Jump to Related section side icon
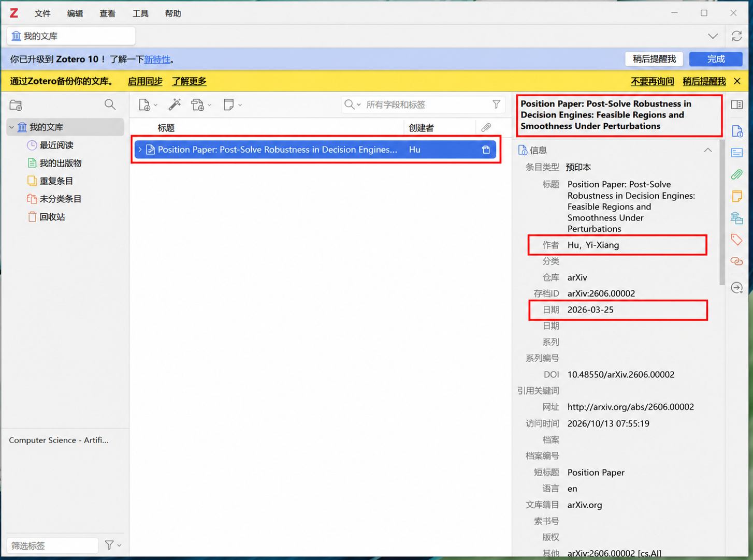The image size is (753, 560). (x=737, y=261)
